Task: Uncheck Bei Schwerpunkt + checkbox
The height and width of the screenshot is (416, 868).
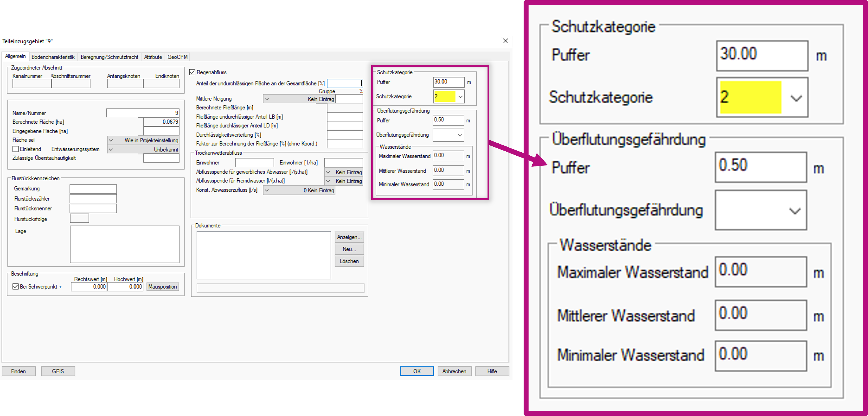Action: [x=16, y=287]
